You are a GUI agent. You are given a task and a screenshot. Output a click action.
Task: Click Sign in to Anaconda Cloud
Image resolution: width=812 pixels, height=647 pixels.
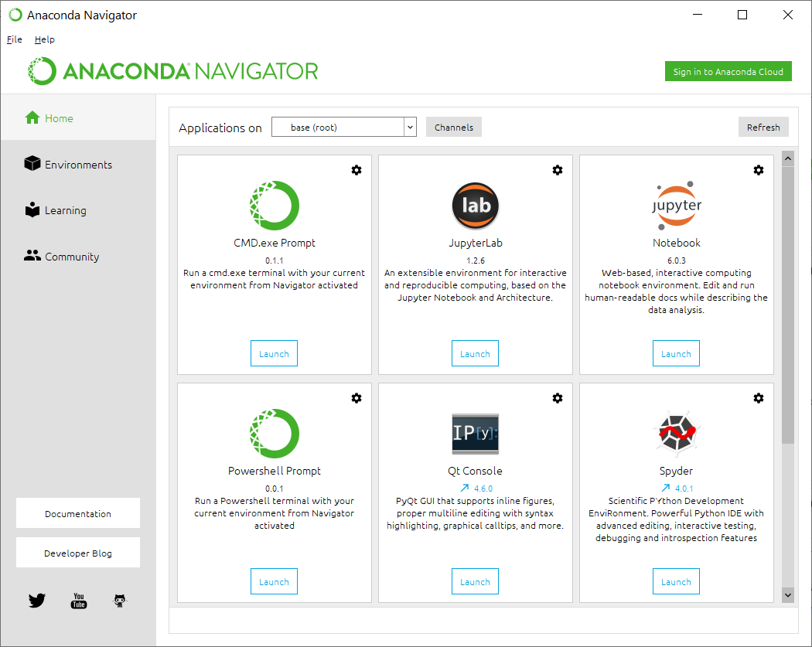pyautogui.click(x=728, y=71)
